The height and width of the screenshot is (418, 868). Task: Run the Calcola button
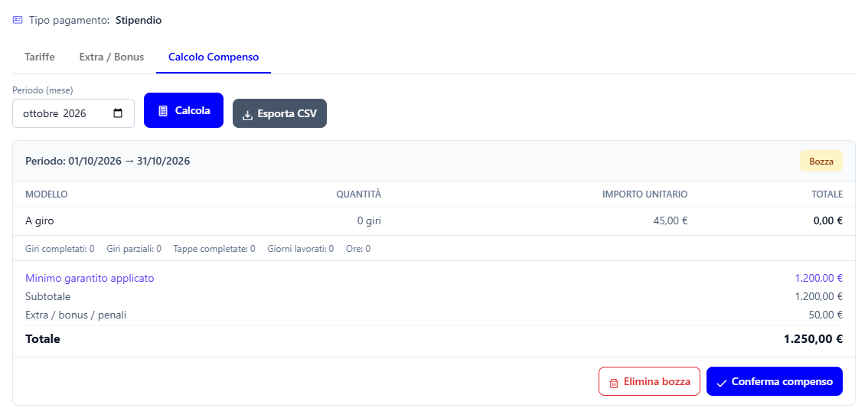pyautogui.click(x=184, y=110)
